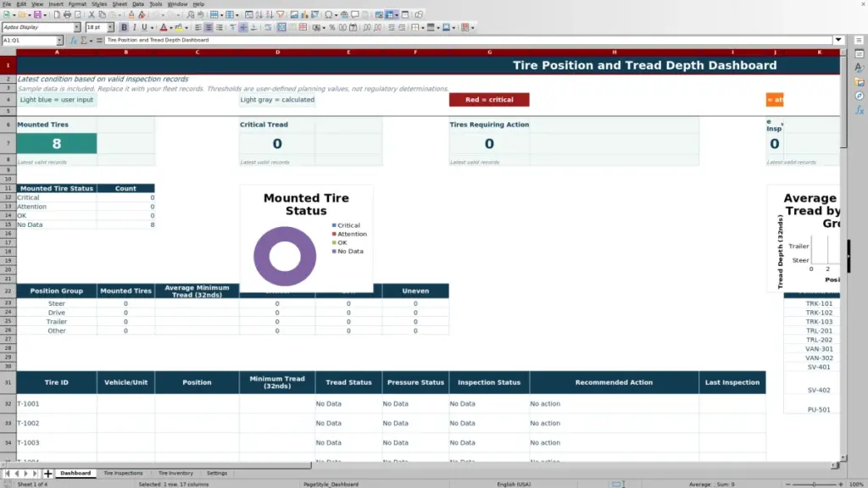The image size is (868, 488).
Task: Toggle Freeze Rows and Columns button
Action: [389, 14]
